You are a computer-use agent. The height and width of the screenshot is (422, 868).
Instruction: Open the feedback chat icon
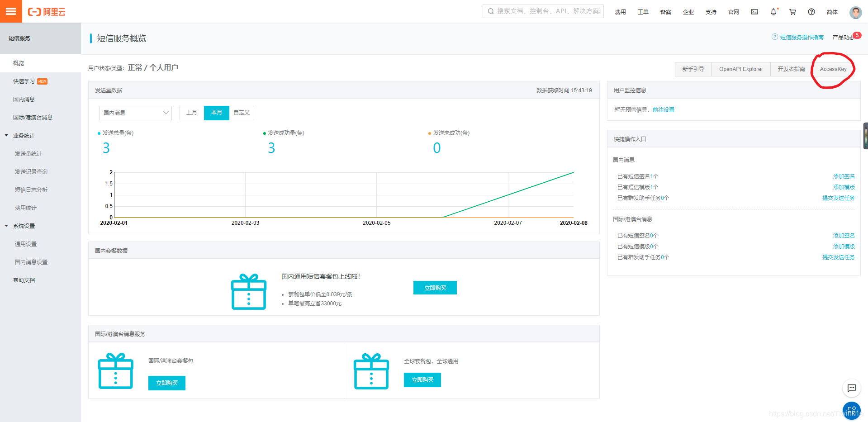[x=851, y=388]
